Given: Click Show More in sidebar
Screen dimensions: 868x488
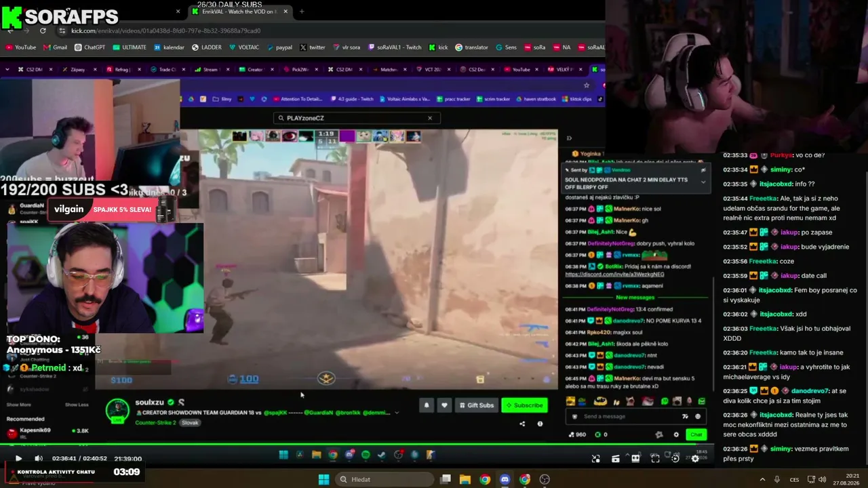Looking at the screenshot, I should (x=18, y=405).
